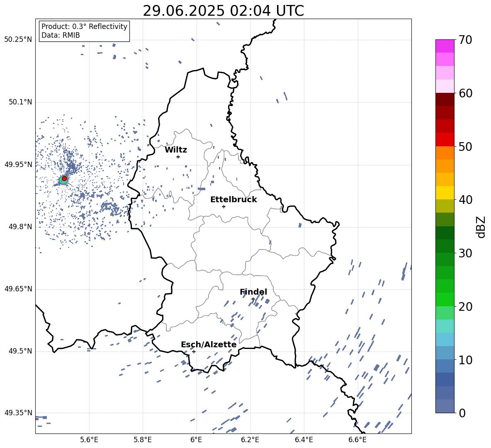491x448 pixels.
Task: Click the 40 colorbar tick label
Action: 465,200
